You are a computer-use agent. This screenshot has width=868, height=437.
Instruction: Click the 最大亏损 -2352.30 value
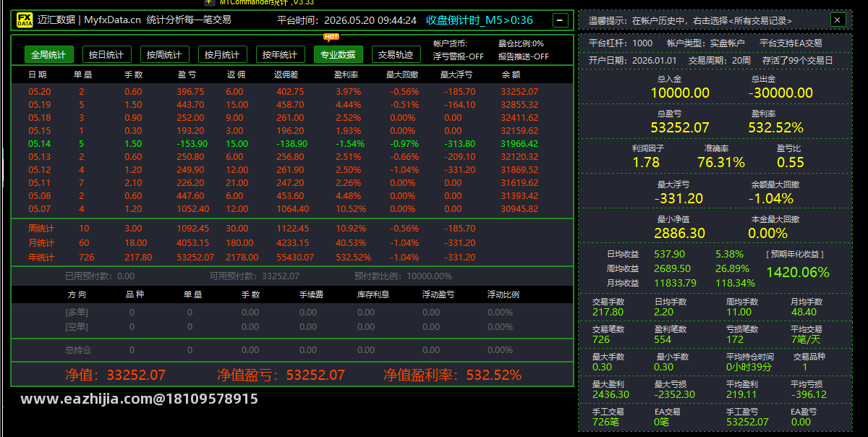pos(675,394)
